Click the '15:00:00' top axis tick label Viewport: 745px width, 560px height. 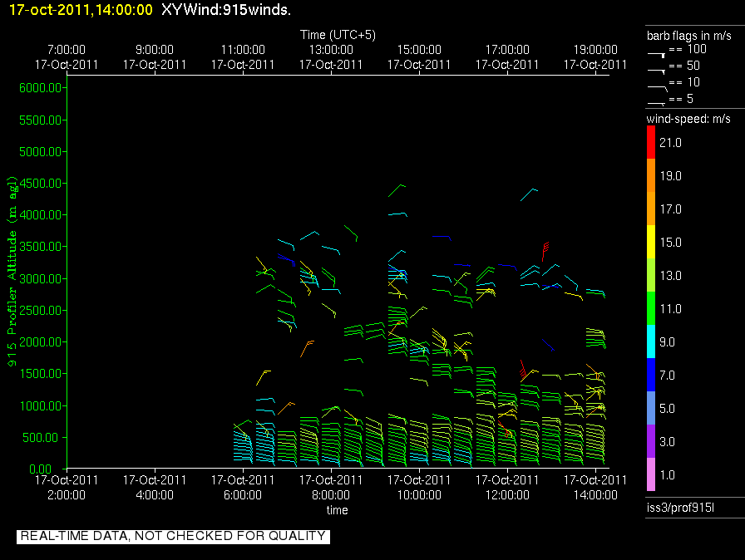419,49
